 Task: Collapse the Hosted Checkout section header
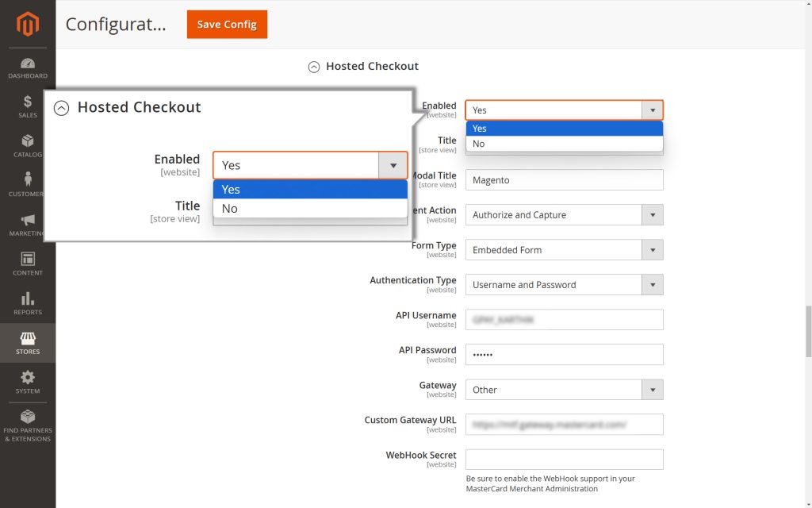click(x=363, y=67)
